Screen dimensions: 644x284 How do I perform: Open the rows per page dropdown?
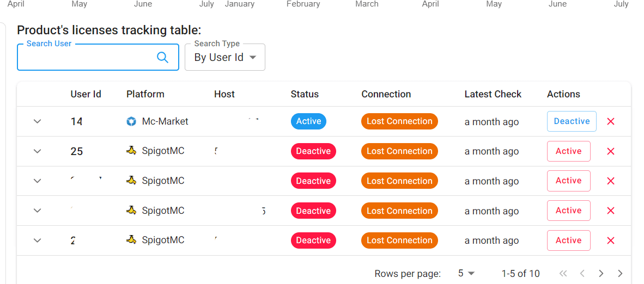point(466,273)
